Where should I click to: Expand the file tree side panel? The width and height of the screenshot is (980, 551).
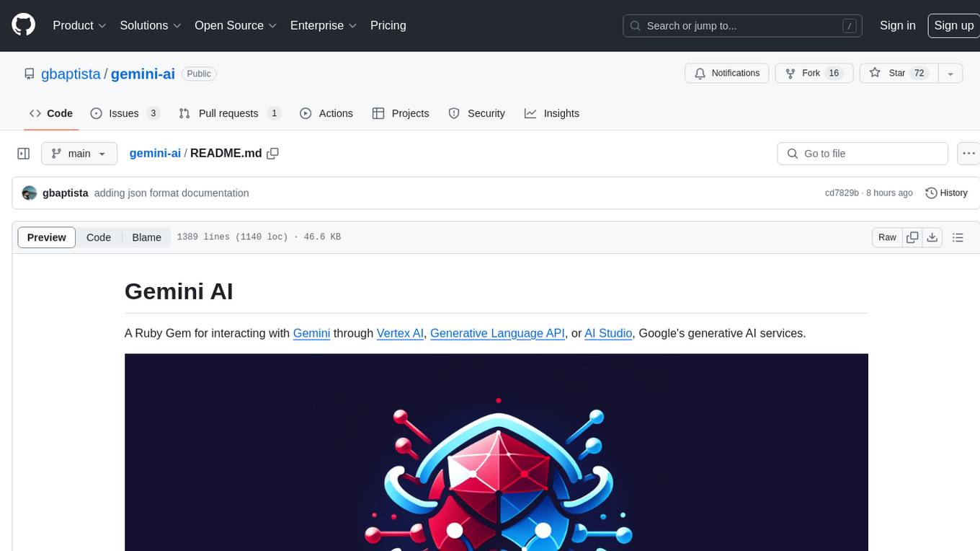click(x=24, y=154)
